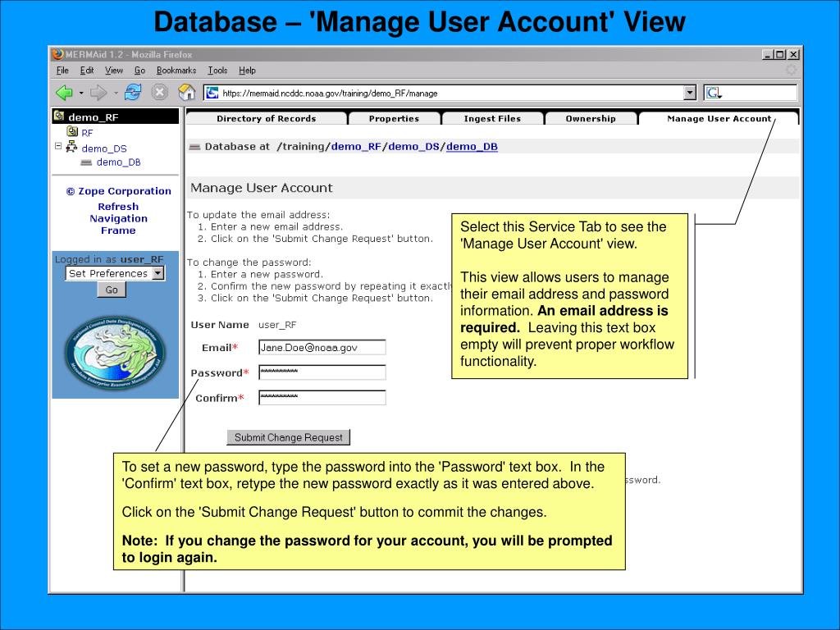Click the grey Forward arrow button

98,93
